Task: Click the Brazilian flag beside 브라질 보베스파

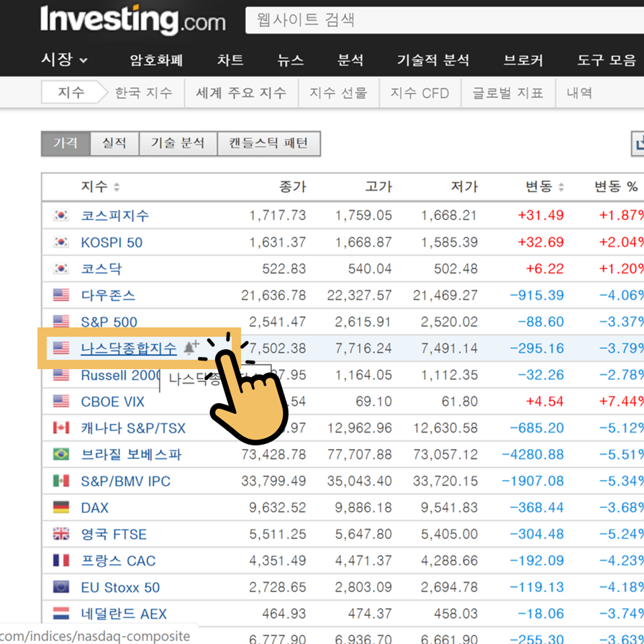Action: pos(61,454)
